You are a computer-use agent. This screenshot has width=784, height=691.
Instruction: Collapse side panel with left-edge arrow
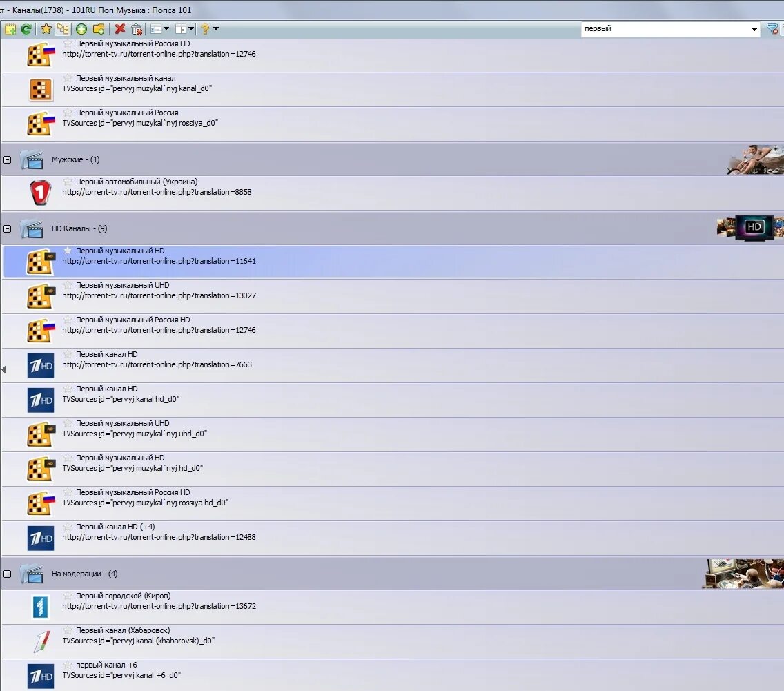click(x=3, y=369)
